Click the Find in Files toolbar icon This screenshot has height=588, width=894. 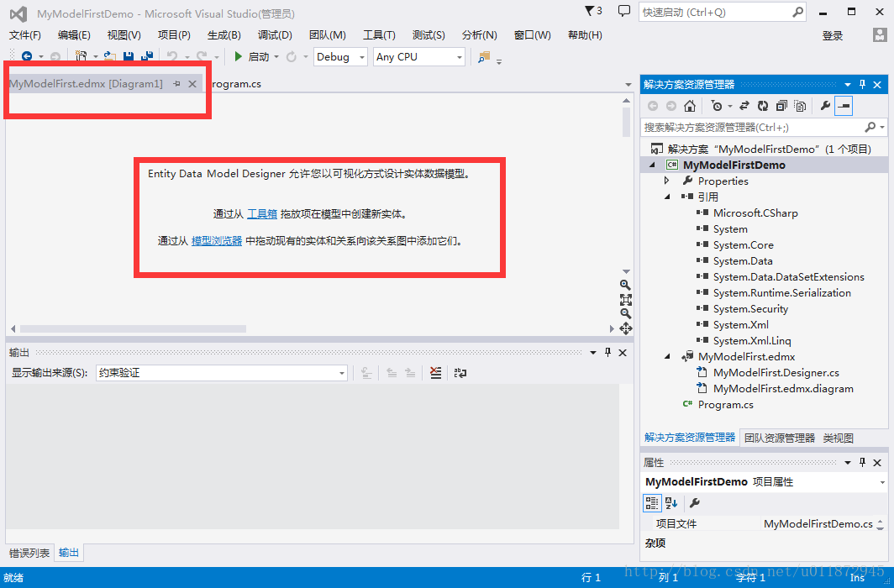pyautogui.click(x=484, y=56)
